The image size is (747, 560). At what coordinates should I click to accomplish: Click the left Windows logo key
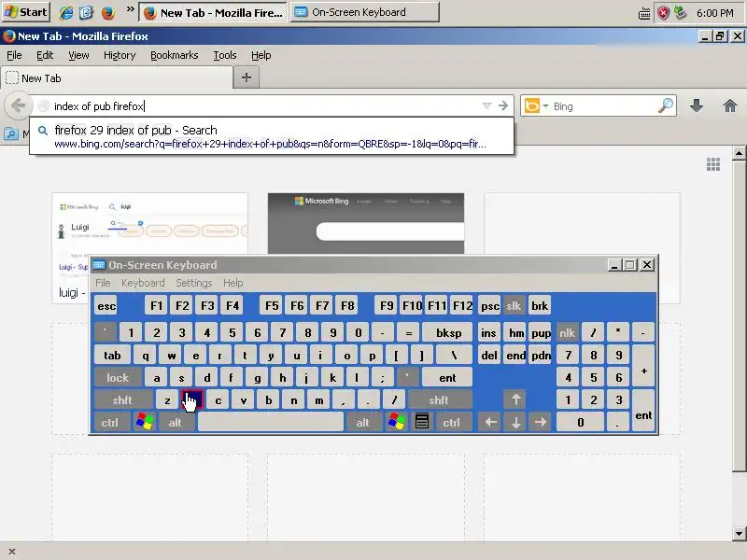[x=145, y=423]
